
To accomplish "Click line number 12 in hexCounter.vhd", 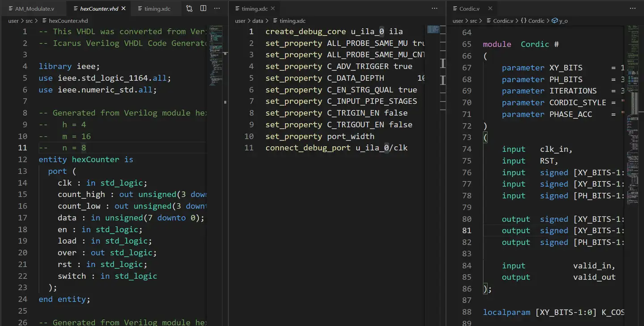I will click(22, 159).
